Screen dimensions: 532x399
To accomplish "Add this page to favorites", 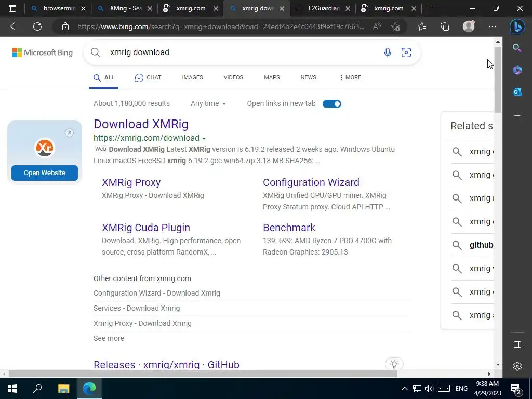I will [395, 26].
